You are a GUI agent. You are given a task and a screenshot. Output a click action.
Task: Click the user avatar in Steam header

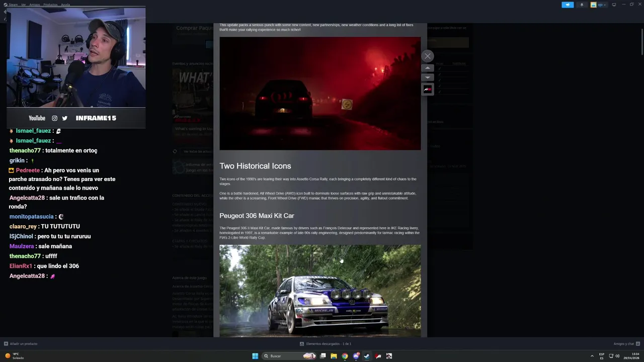point(594,5)
